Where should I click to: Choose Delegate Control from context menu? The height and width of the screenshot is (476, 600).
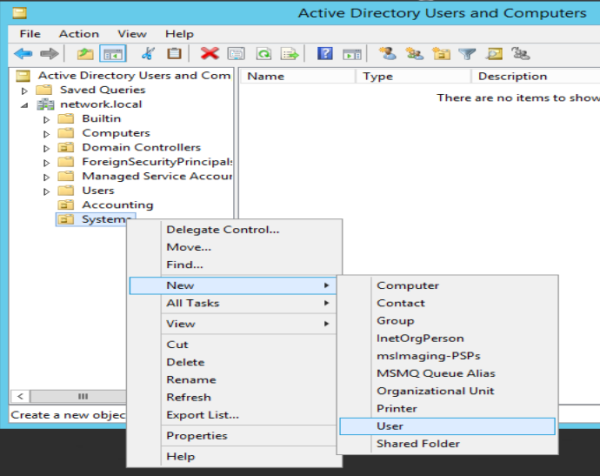233,230
